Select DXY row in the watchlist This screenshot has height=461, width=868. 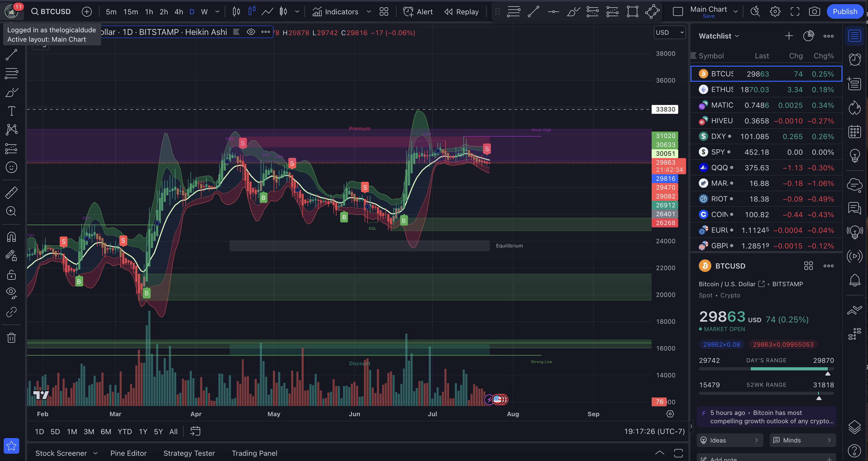coord(766,136)
